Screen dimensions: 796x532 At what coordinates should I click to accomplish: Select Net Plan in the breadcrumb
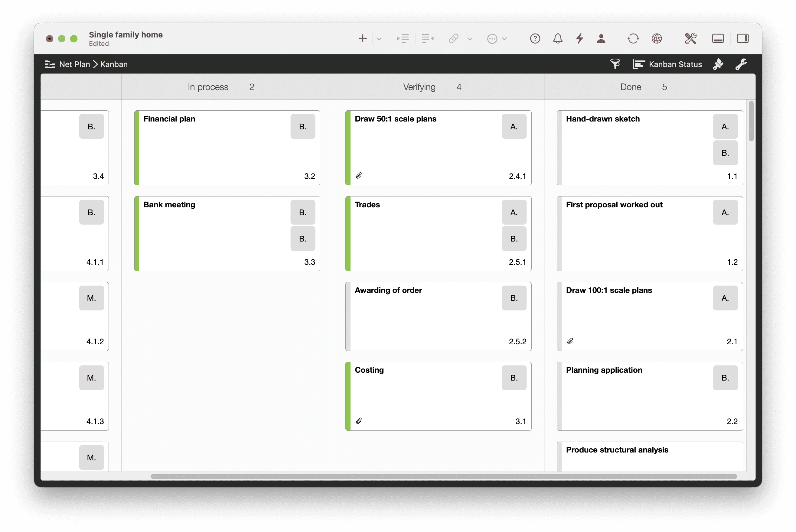point(74,64)
